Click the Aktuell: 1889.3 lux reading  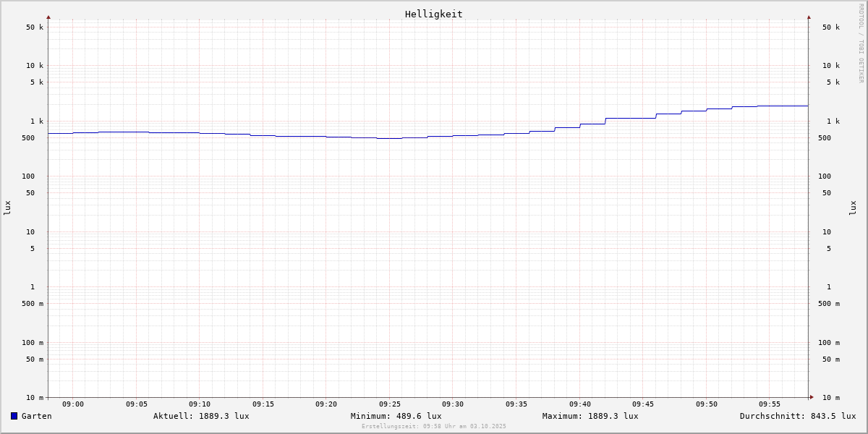coord(201,416)
